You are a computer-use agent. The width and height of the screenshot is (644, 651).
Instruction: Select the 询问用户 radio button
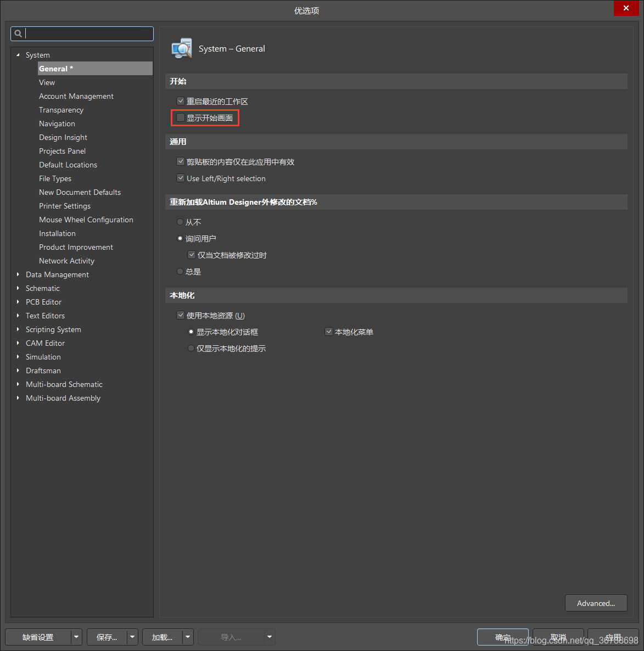pyautogui.click(x=180, y=238)
